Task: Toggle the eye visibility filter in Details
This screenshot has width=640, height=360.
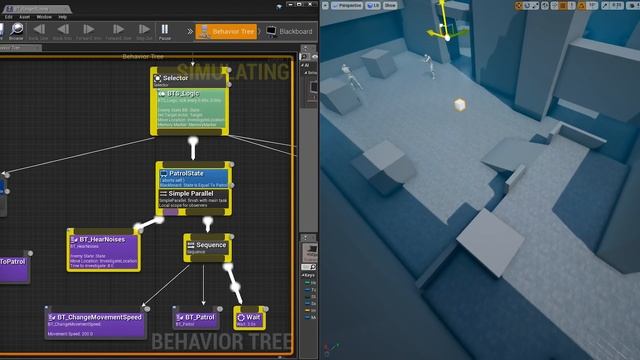Action: [x=314, y=57]
